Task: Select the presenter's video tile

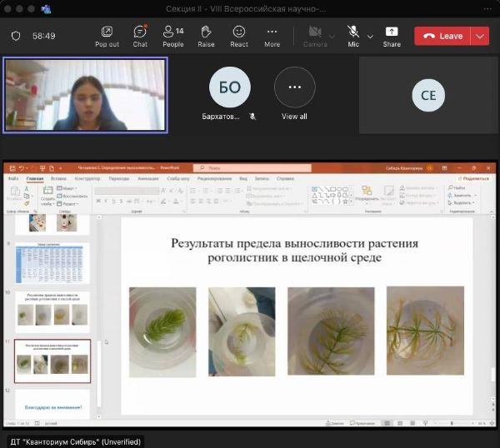Action: pyautogui.click(x=85, y=95)
